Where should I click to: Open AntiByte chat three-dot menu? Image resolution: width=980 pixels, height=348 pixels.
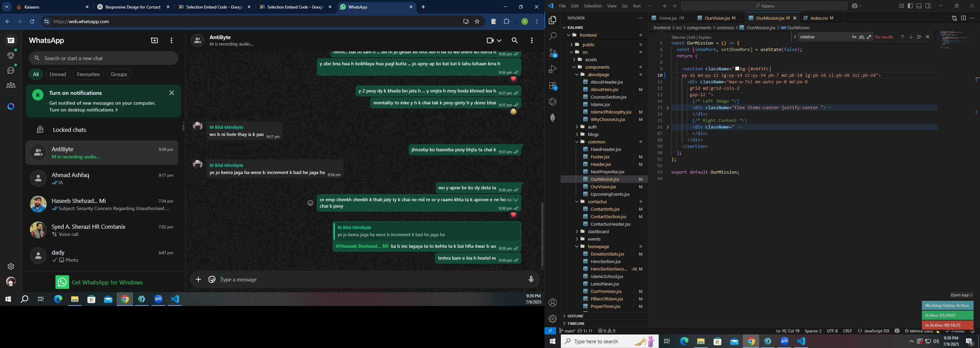532,40
